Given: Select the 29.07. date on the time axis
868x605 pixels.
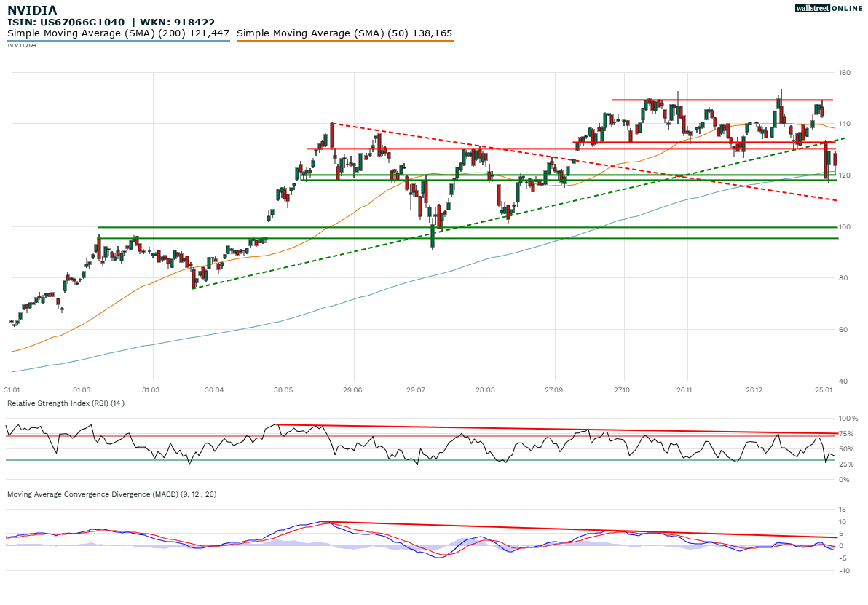Looking at the screenshot, I should 417,390.
